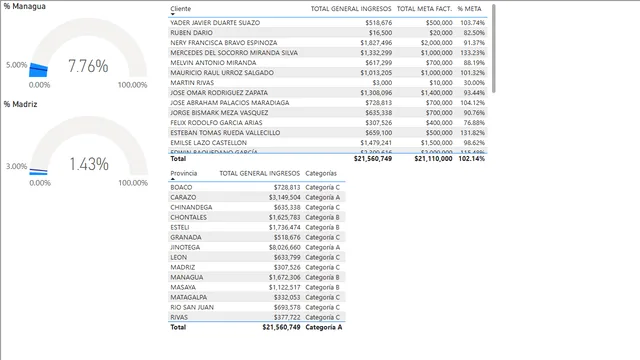The width and height of the screenshot is (640, 360).
Task: Select row JOSE OMAR RODRIGUEZ ZAPATA
Action: [x=327, y=93]
